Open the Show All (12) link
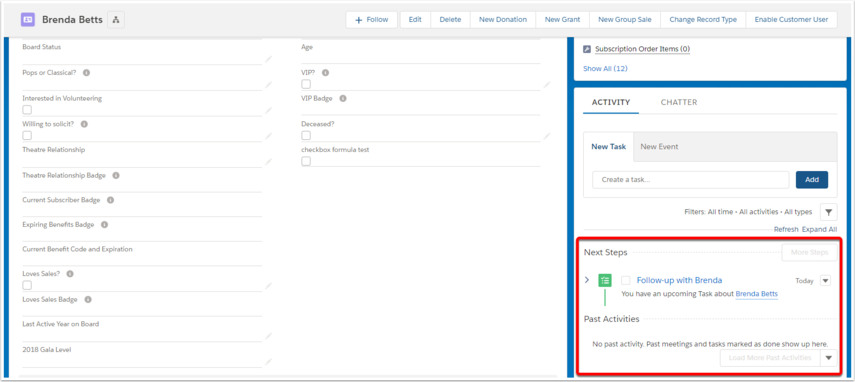The height and width of the screenshot is (382, 855). [x=605, y=69]
